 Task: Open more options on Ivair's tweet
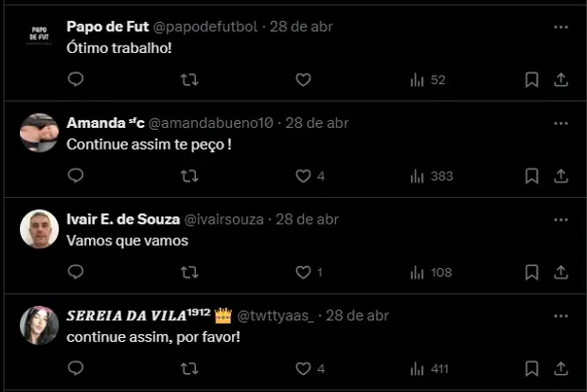560,220
